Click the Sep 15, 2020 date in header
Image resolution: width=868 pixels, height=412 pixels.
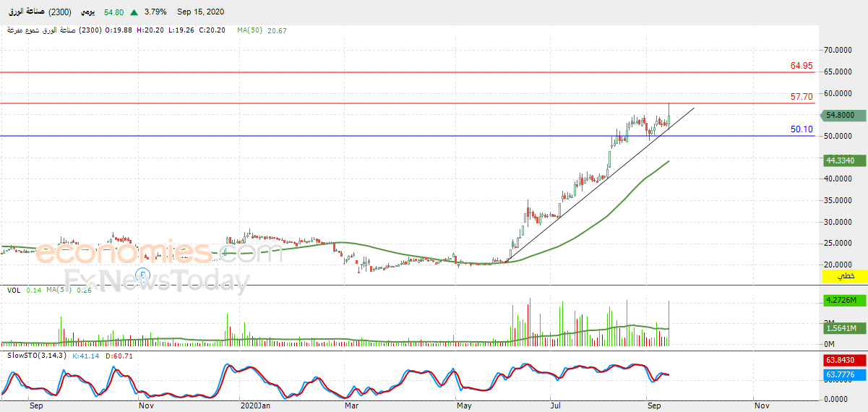click(x=202, y=12)
